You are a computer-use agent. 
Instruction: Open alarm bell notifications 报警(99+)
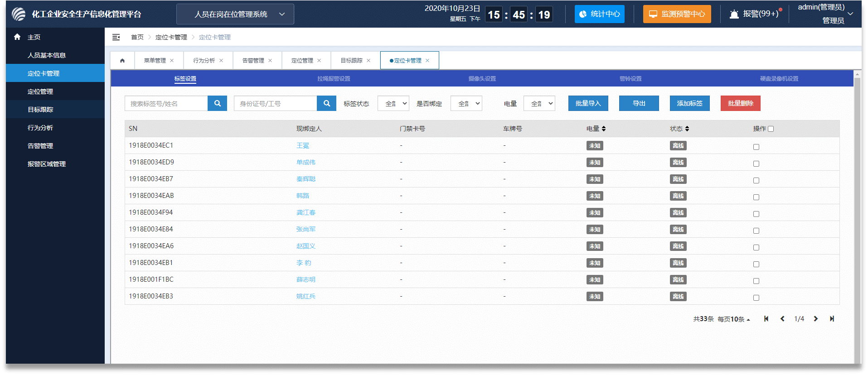pyautogui.click(x=756, y=14)
